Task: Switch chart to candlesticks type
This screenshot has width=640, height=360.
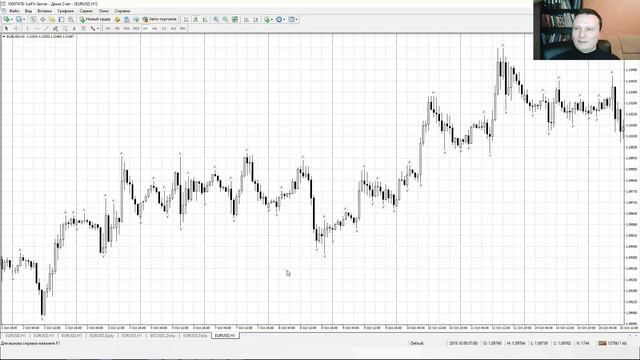Action: coord(196,19)
